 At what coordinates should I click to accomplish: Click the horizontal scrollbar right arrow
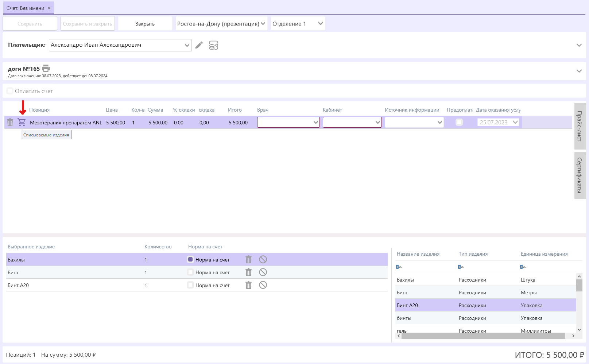coord(573,336)
